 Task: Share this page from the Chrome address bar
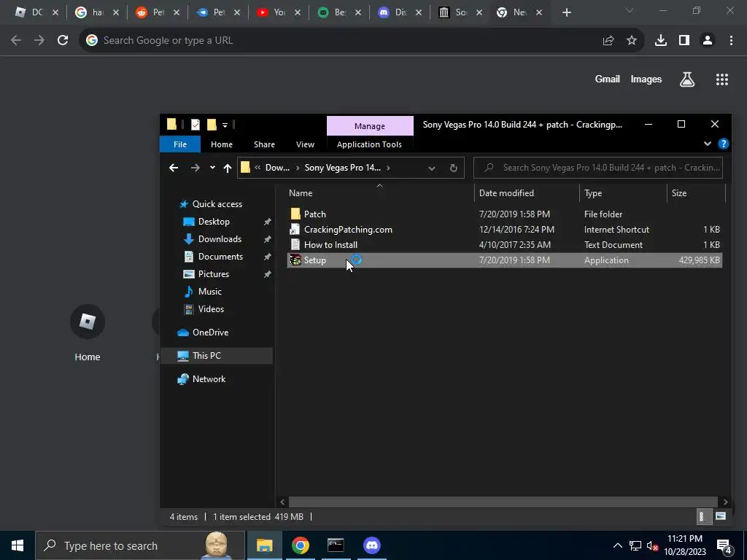pos(608,41)
